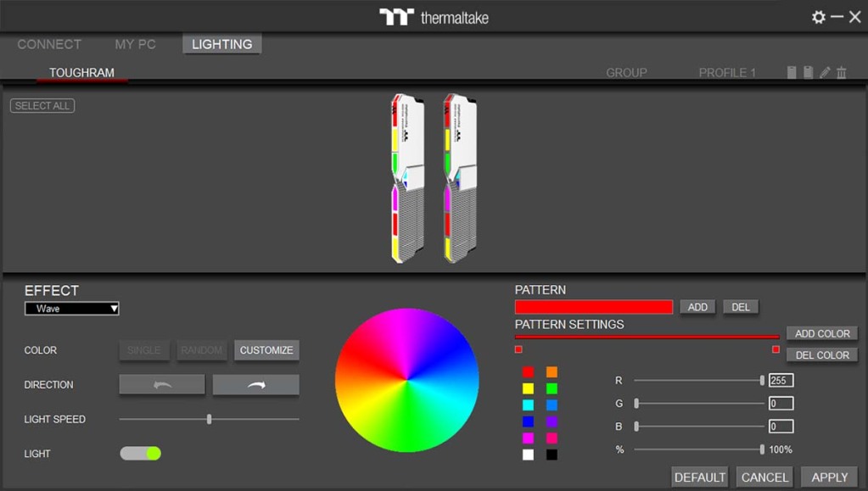Viewport: 868px width, 491px height.
Task: Click the center of the color wheel
Action: click(x=407, y=380)
